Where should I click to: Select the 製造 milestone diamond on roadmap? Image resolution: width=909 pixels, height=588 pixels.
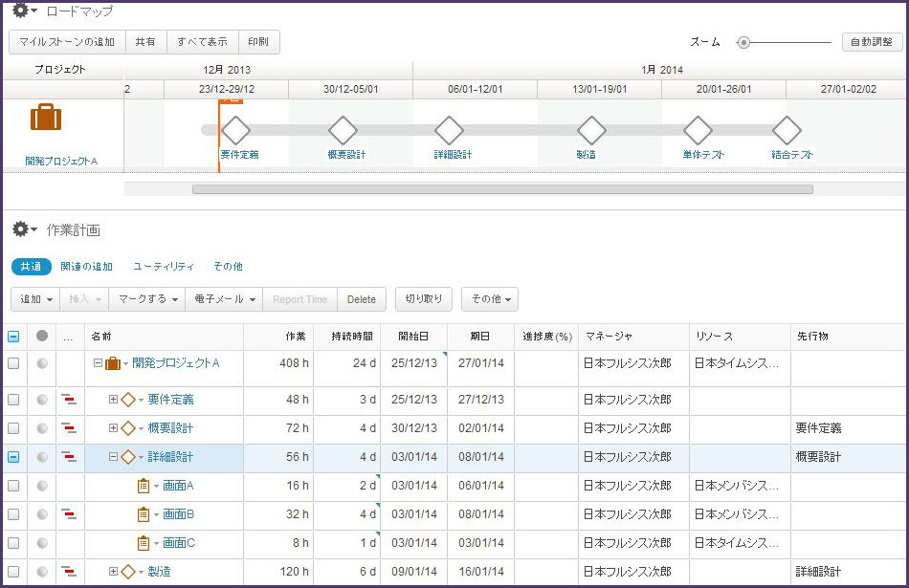[591, 130]
